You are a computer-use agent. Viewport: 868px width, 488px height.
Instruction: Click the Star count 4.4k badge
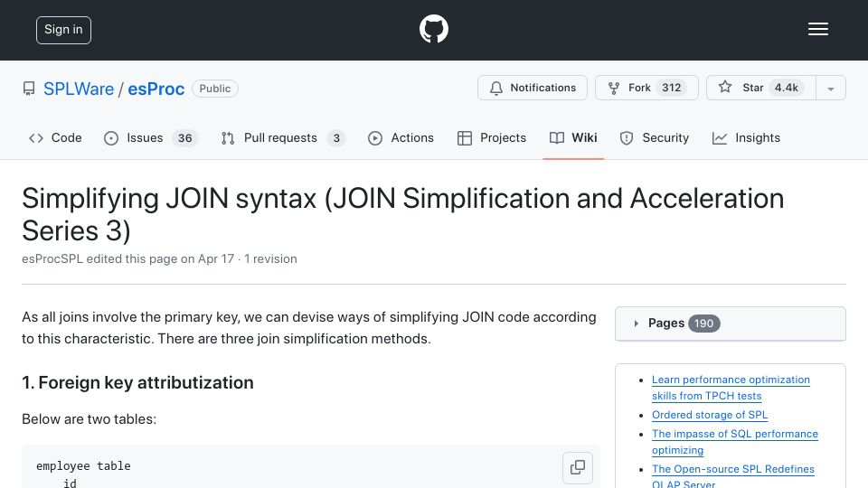(786, 88)
